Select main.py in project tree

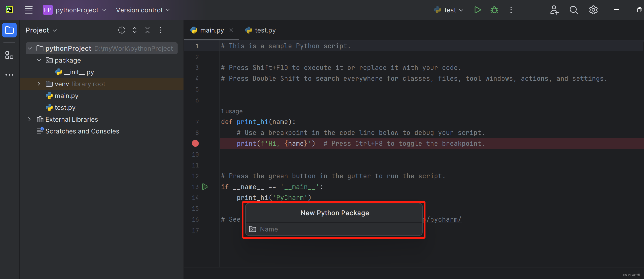point(62,96)
